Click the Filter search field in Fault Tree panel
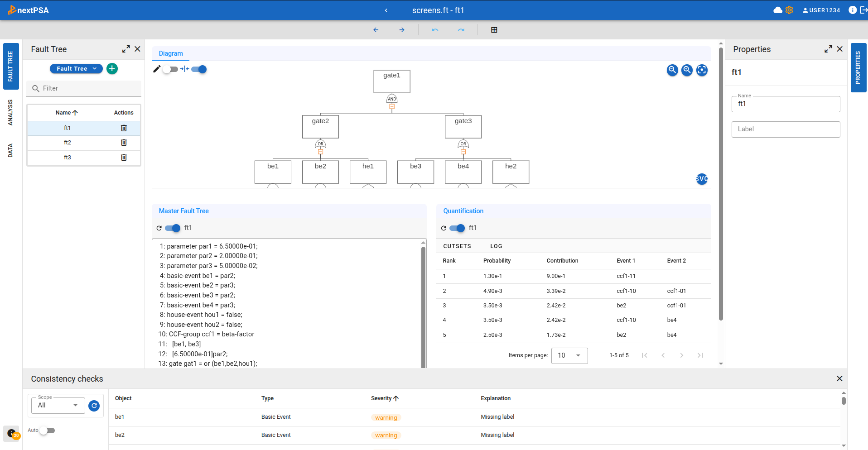Image resolution: width=868 pixels, height=450 pixels. 83,88
